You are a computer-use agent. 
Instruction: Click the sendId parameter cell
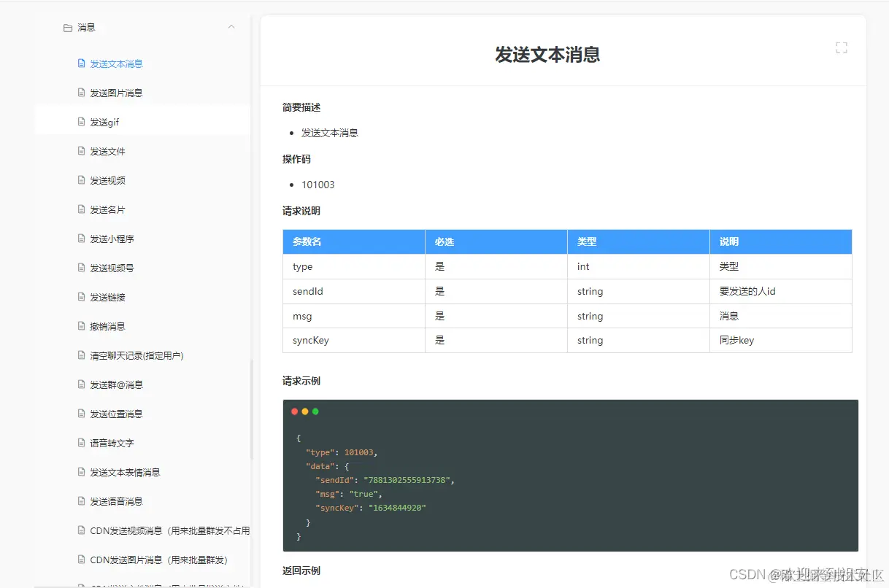click(x=354, y=291)
